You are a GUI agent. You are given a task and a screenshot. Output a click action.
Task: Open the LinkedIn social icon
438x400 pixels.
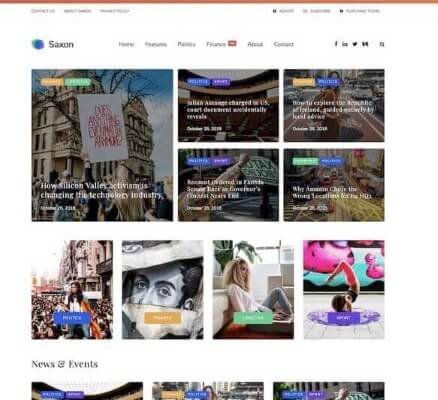pyautogui.click(x=345, y=44)
